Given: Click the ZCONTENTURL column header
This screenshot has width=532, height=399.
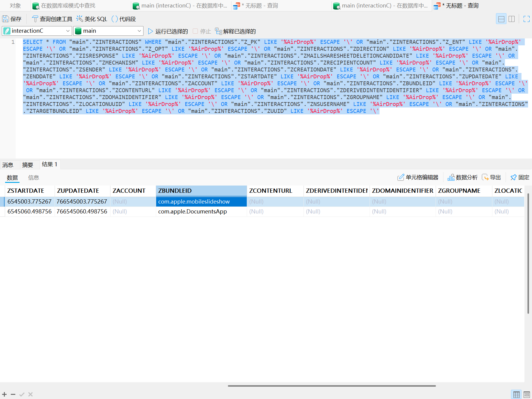Looking at the screenshot, I should pos(275,191).
